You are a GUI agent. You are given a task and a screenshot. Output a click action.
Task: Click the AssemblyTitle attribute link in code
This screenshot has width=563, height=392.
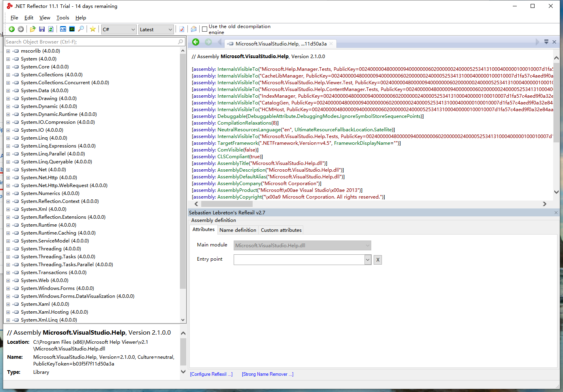coord(233,163)
